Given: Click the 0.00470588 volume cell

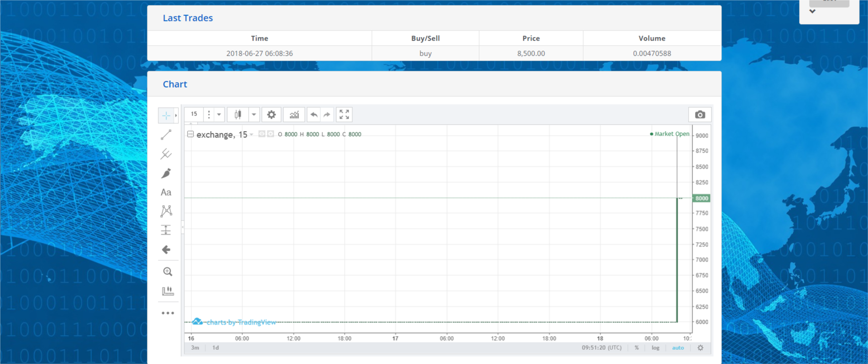Looking at the screenshot, I should click(x=652, y=53).
